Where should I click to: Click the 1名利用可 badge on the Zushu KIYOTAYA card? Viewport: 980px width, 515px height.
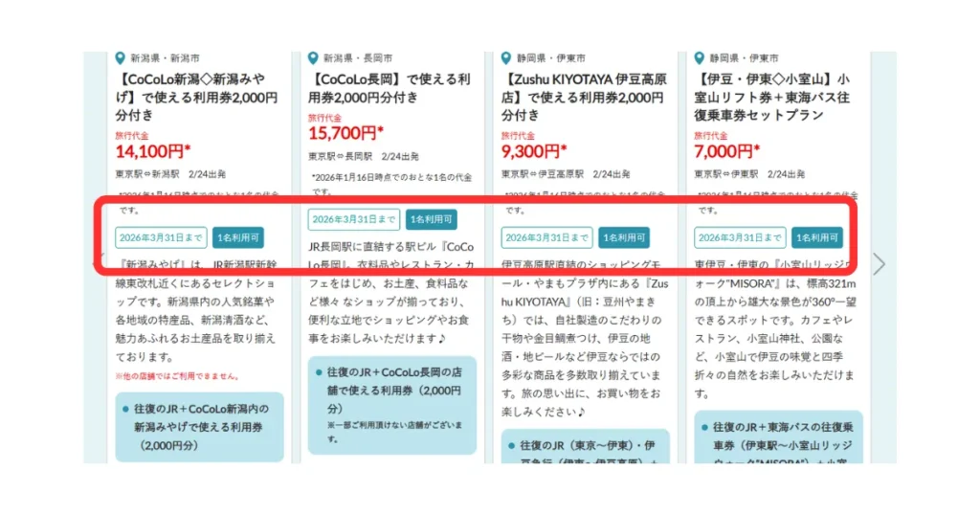click(624, 237)
